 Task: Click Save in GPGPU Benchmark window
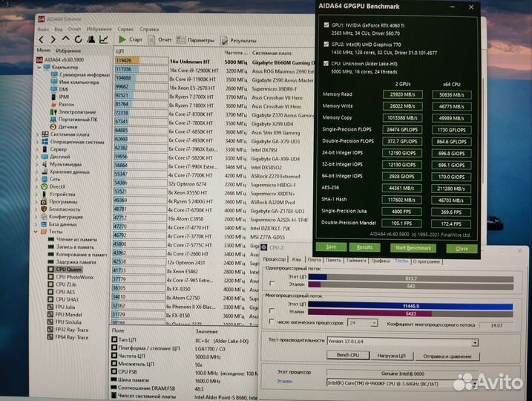coord(331,247)
